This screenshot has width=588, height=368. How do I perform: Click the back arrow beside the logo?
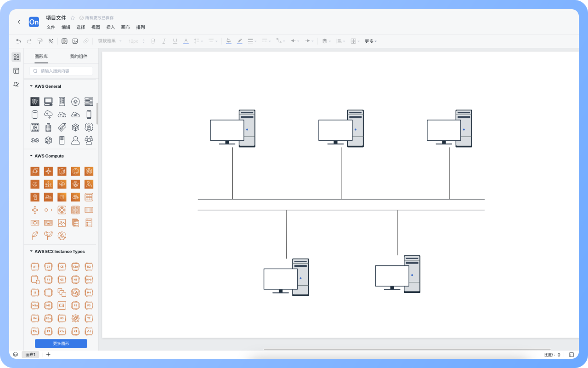(19, 22)
